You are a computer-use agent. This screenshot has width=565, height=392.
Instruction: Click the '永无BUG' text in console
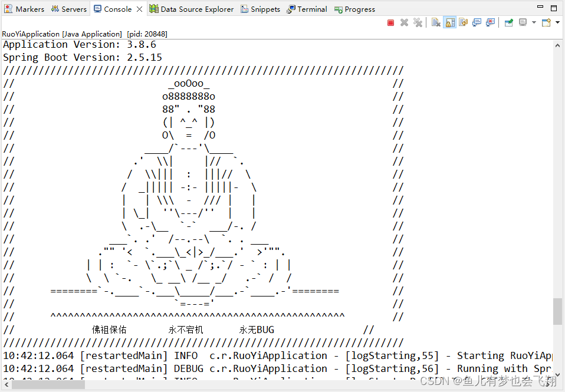[257, 330]
